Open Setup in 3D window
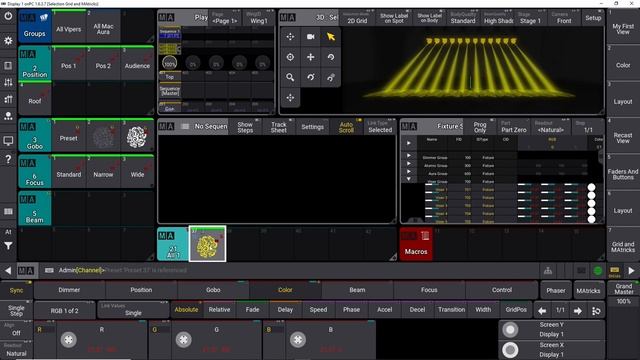Viewport: 640px width, 360px height. coord(593,18)
